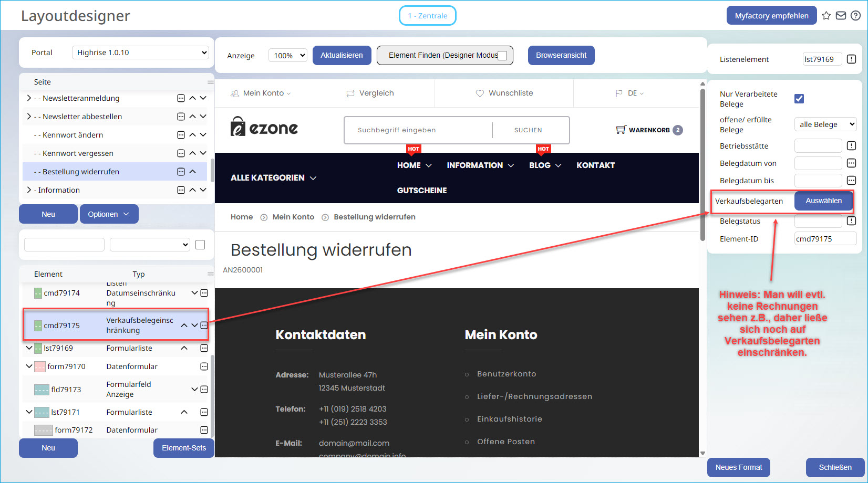Collapse lst79169 element node
The height and width of the screenshot is (483, 868).
click(x=29, y=348)
